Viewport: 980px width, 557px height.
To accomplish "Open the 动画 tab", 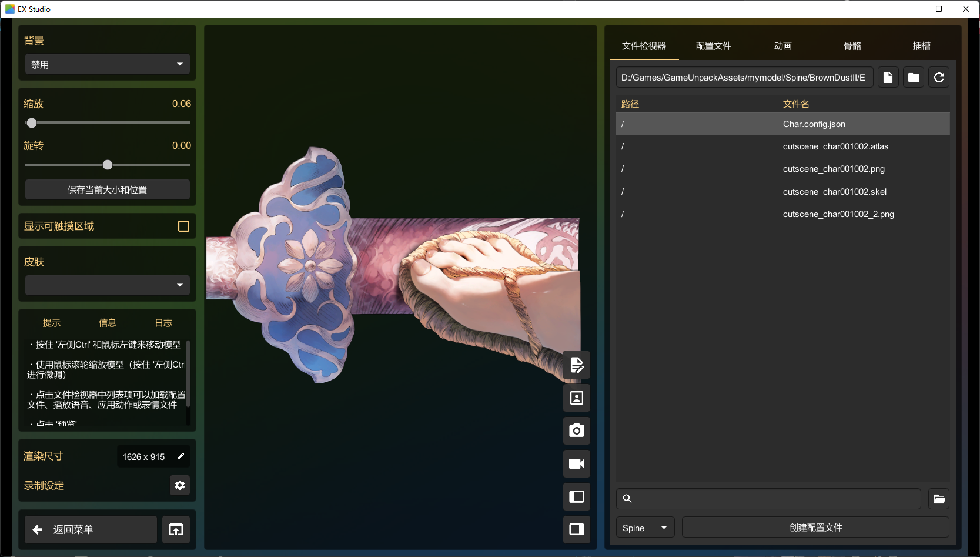I will point(783,46).
